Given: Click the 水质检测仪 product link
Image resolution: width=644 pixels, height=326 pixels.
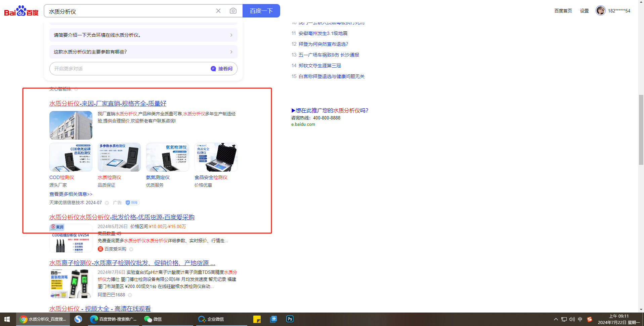Looking at the screenshot, I should [x=110, y=177].
